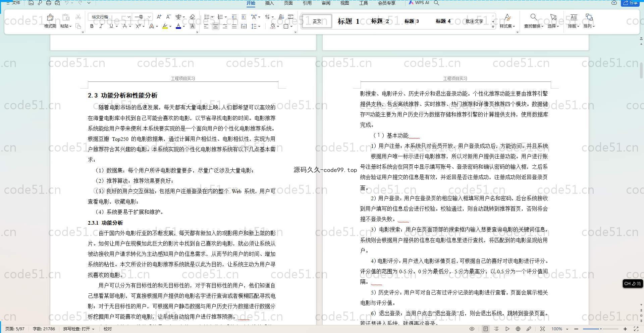Click the Decrease Indent icon
Screen dimensions: 644x333
point(234,17)
